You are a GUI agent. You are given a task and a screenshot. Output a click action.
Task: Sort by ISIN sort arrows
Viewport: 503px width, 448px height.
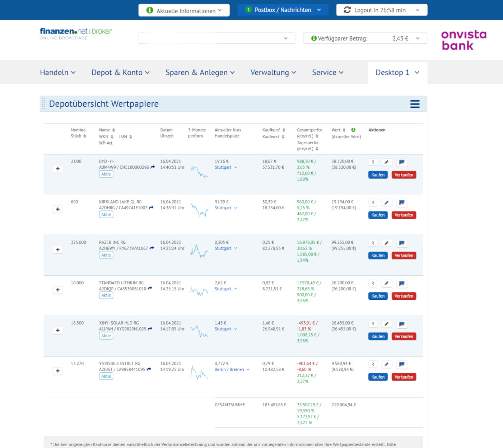pyautogui.click(x=131, y=137)
